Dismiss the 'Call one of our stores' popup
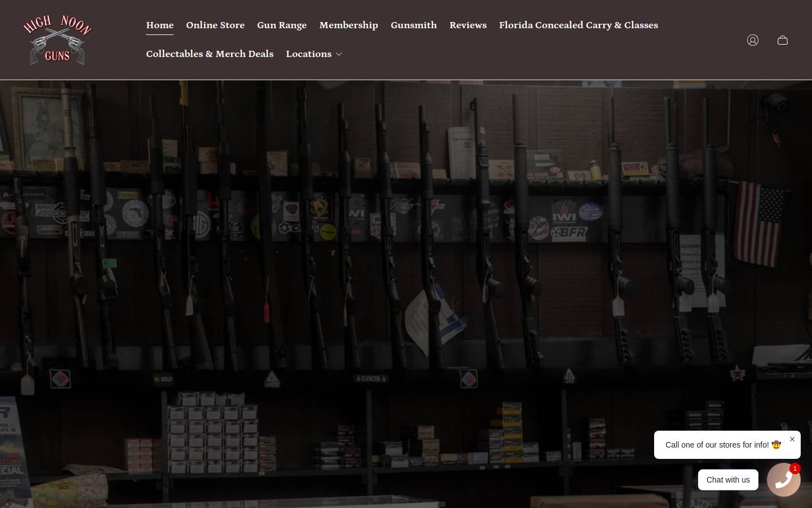Image resolution: width=812 pixels, height=508 pixels. (792, 439)
